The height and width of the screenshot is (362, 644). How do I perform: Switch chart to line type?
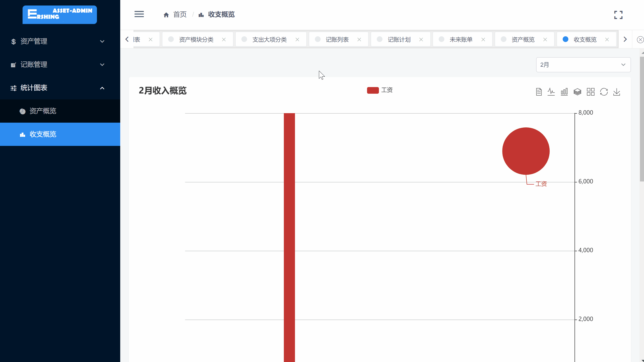coord(551,92)
